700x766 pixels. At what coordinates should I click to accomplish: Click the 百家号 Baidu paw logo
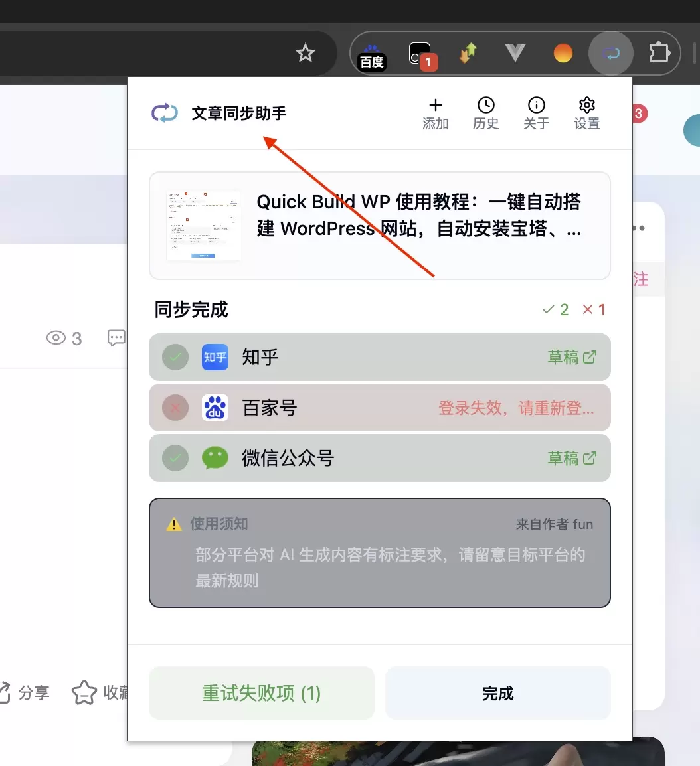[x=215, y=408]
